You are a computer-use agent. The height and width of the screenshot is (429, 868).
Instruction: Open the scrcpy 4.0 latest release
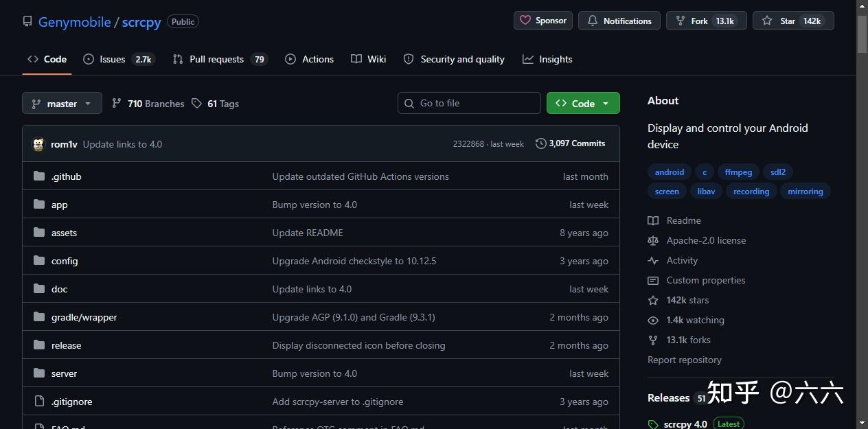point(685,424)
